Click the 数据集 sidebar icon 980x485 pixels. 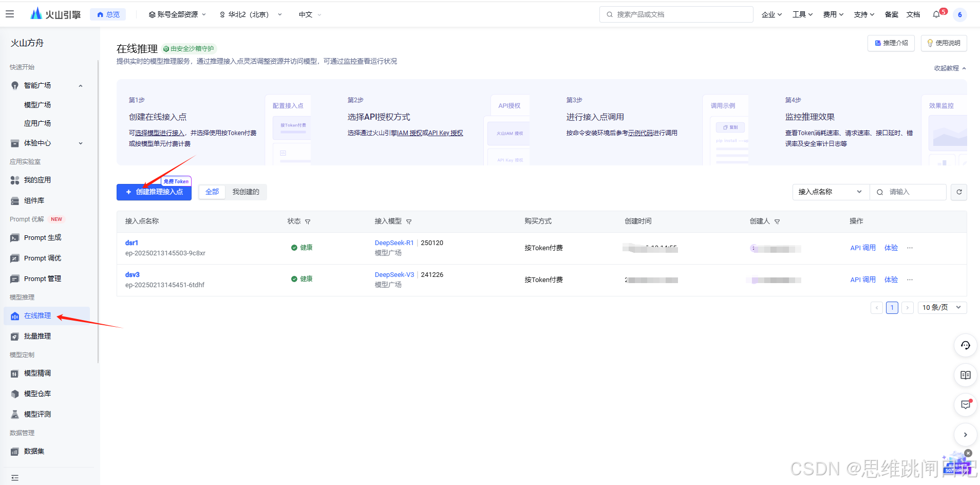[15, 452]
